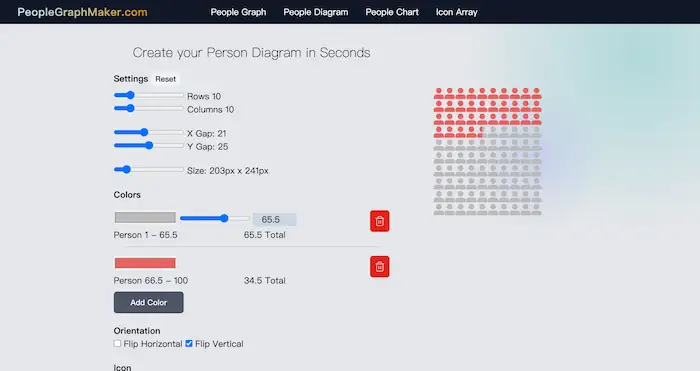Enable Flip Horizontal checkbox

click(x=117, y=343)
